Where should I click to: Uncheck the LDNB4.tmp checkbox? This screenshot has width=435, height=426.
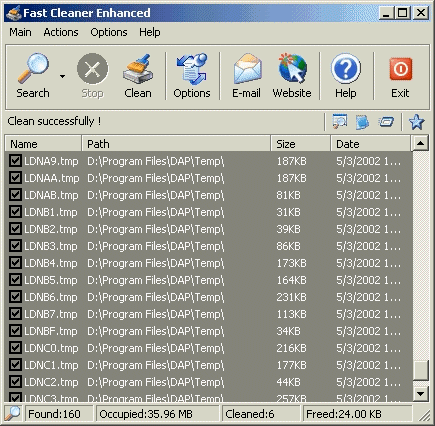tap(15, 263)
